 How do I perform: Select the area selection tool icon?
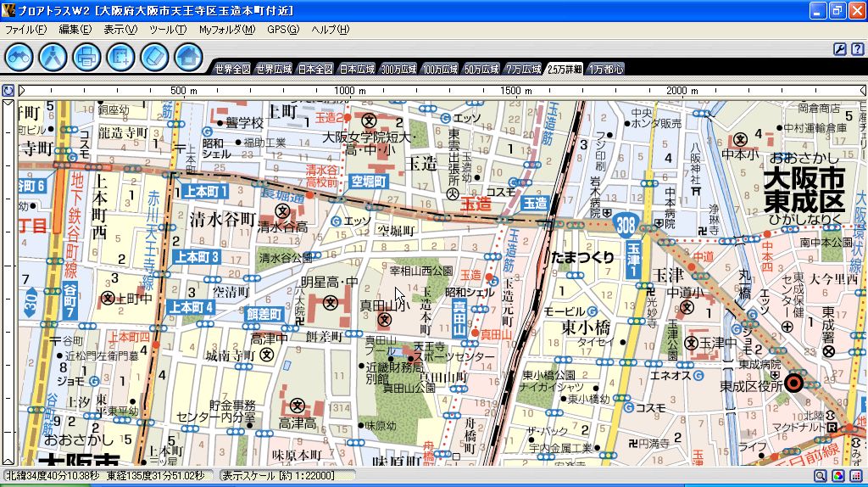[x=121, y=57]
